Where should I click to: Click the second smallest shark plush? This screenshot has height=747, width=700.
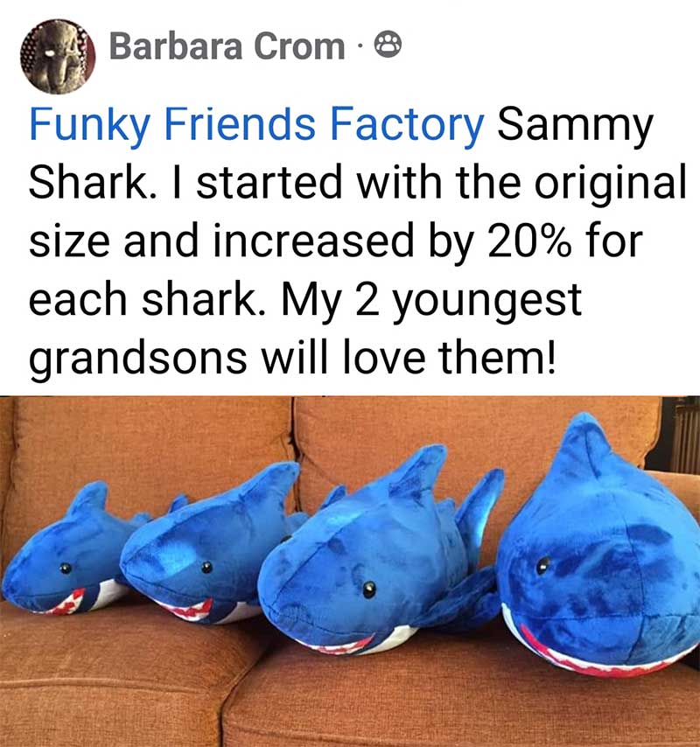[210, 548]
